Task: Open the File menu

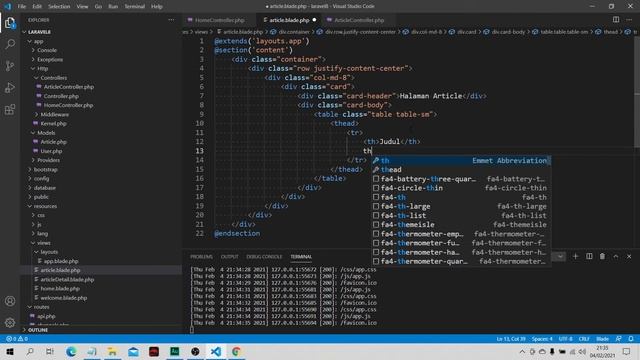Action: click(x=22, y=6)
